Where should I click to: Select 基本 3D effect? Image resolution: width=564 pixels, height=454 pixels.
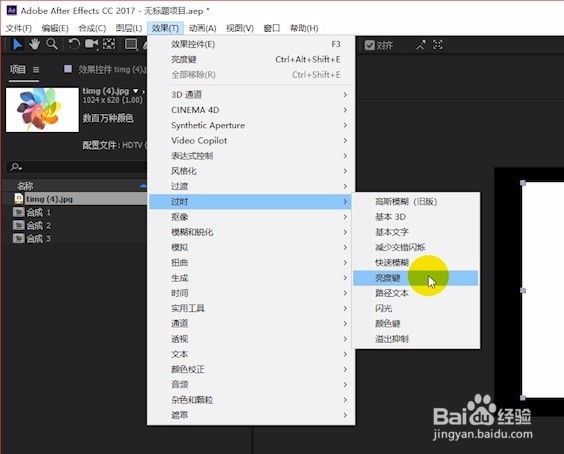[416, 217]
